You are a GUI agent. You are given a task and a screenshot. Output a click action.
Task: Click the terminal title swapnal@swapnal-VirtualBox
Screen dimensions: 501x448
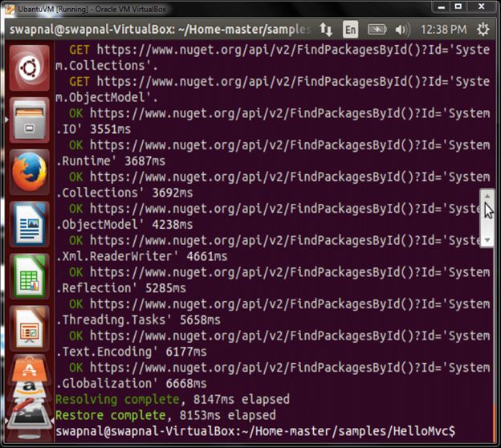160,30
